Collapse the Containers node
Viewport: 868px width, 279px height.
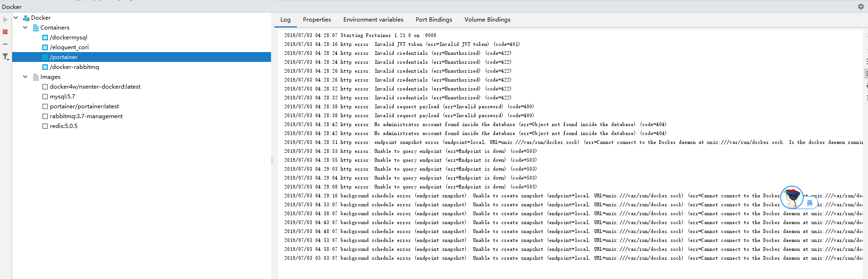click(25, 28)
